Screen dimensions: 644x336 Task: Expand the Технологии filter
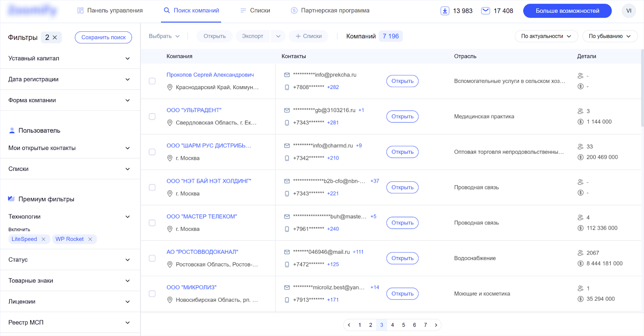70,217
